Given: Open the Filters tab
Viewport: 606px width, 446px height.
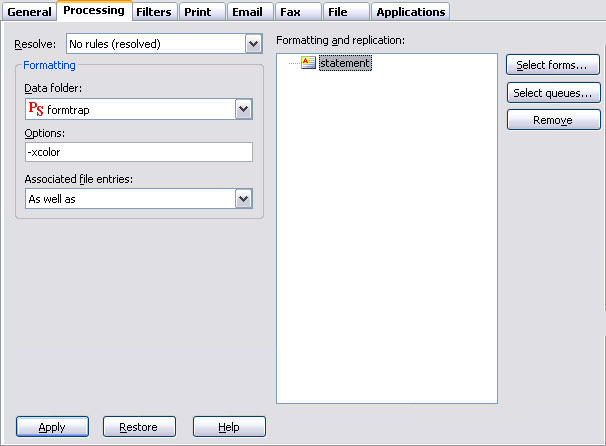Looking at the screenshot, I should 153,12.
